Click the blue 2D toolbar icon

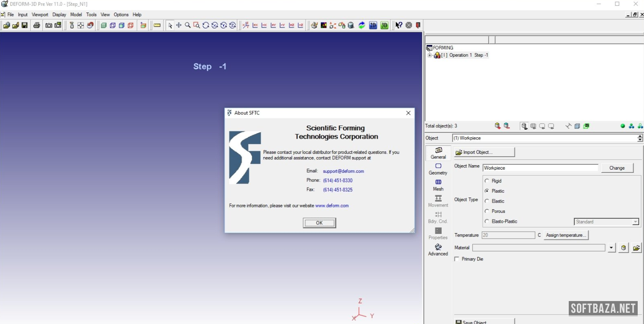point(373,25)
